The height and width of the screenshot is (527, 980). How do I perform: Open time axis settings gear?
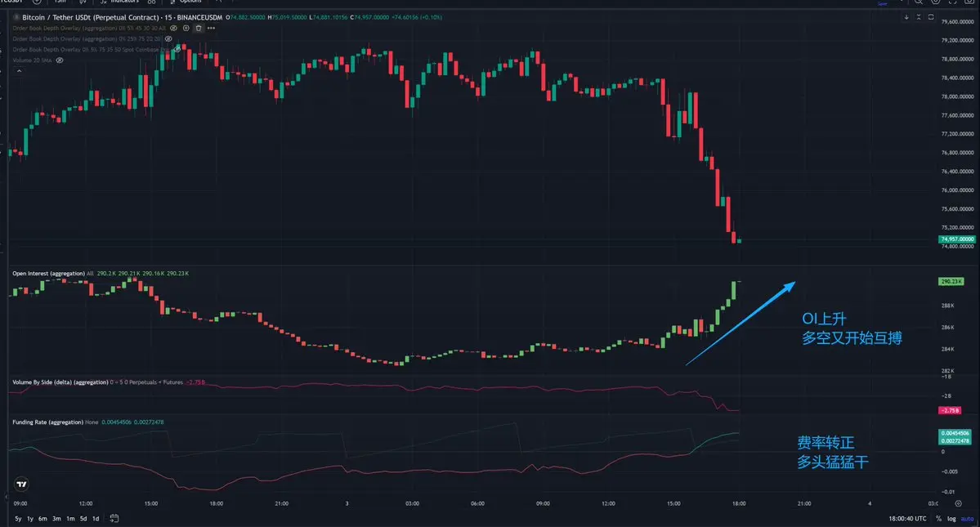(x=959, y=503)
